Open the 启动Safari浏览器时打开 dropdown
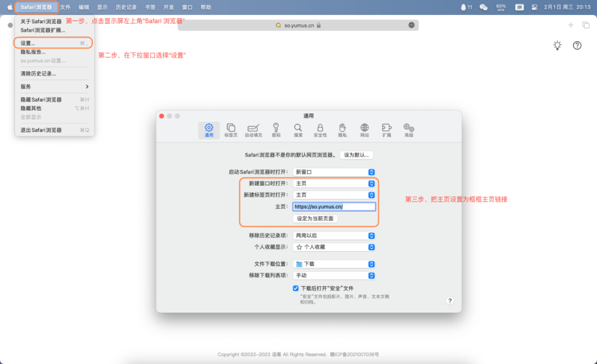Screen dimensions: 597x364 click(334, 172)
